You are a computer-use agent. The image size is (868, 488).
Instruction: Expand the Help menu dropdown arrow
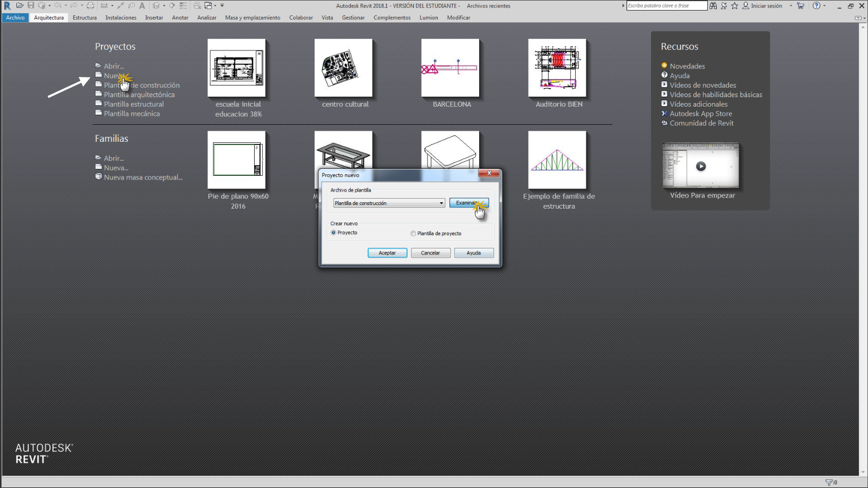pos(824,6)
